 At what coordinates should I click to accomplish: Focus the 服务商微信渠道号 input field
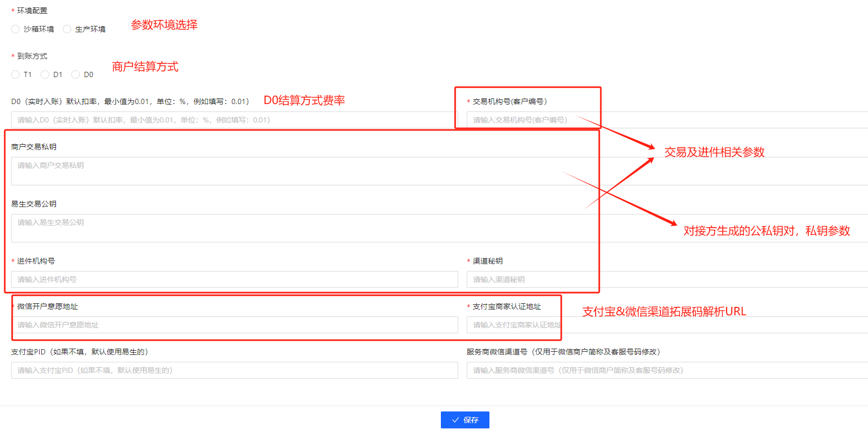pyautogui.click(x=665, y=370)
